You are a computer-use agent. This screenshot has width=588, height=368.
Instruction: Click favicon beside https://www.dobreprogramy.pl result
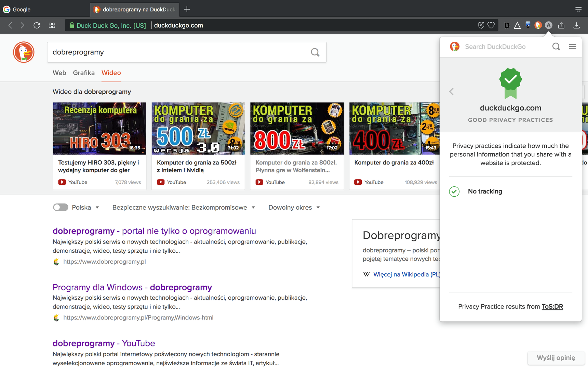[x=56, y=262]
